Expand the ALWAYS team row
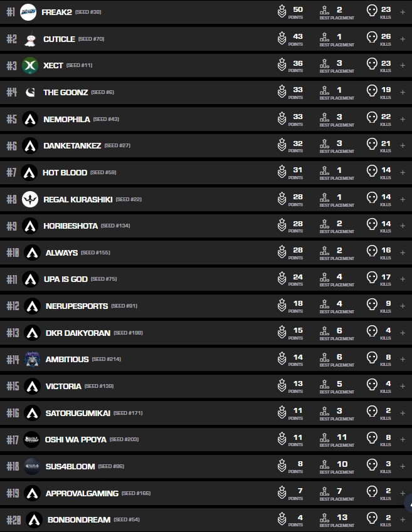The width and height of the screenshot is (412, 532). pyautogui.click(x=403, y=253)
